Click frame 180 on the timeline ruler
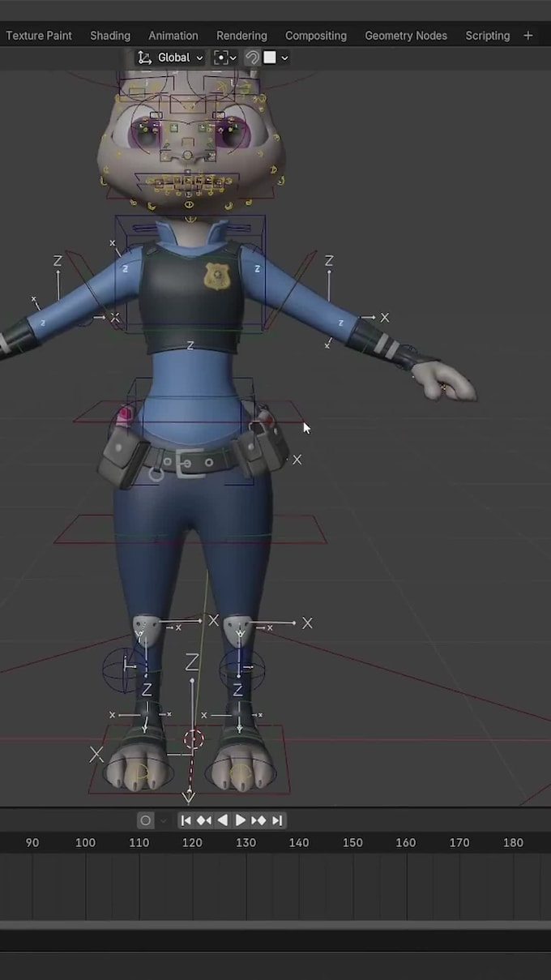 (513, 842)
